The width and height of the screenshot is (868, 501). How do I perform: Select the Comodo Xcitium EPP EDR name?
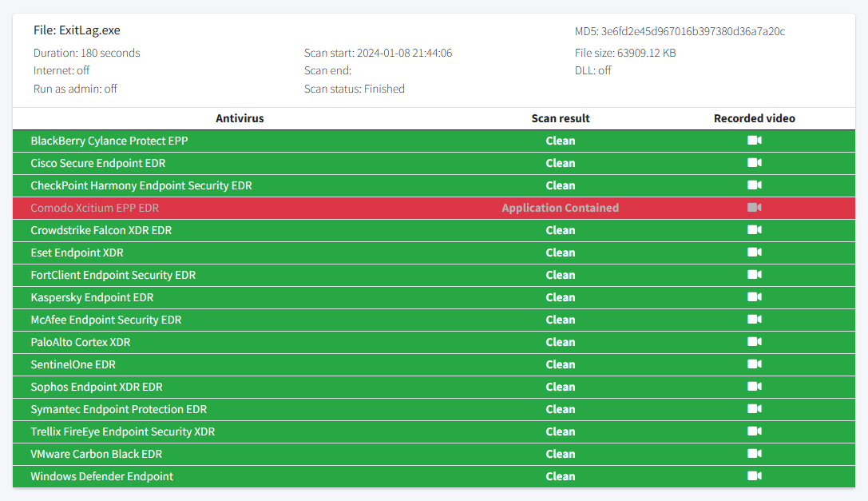tap(95, 208)
